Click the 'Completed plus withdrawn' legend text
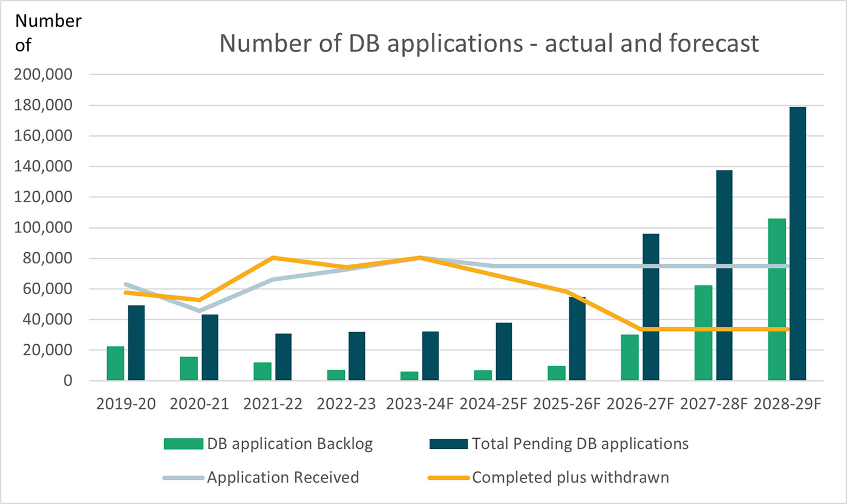This screenshot has width=847, height=504. 571,477
